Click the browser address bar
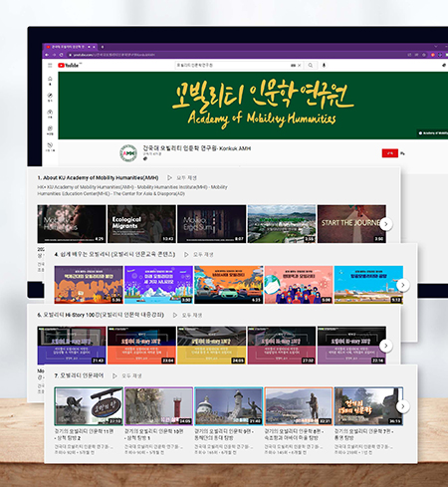 (x=232, y=55)
